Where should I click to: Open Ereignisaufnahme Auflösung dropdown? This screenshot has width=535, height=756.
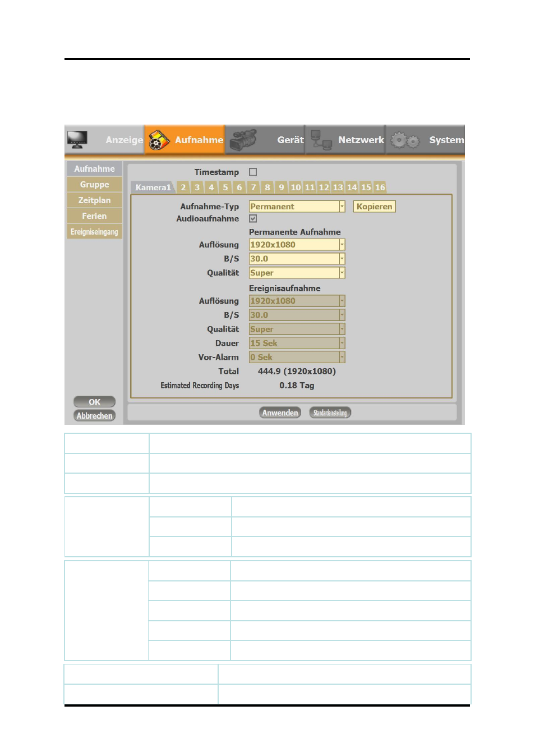(x=297, y=301)
